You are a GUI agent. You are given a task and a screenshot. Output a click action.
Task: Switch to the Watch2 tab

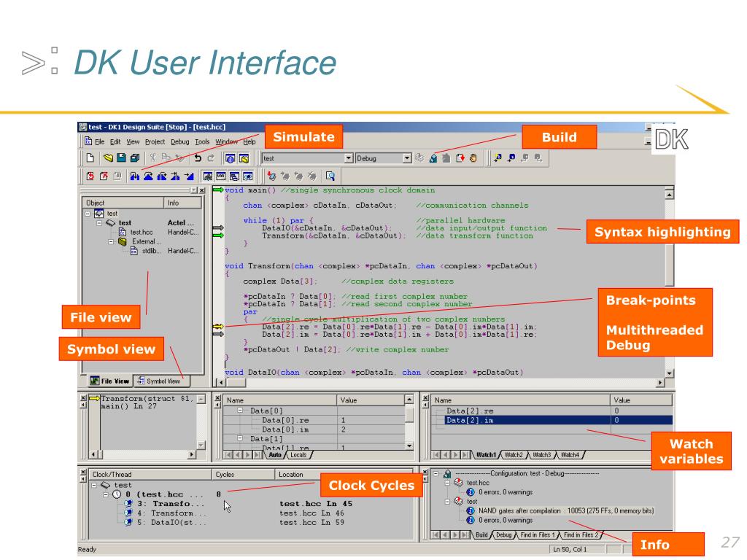tap(514, 455)
